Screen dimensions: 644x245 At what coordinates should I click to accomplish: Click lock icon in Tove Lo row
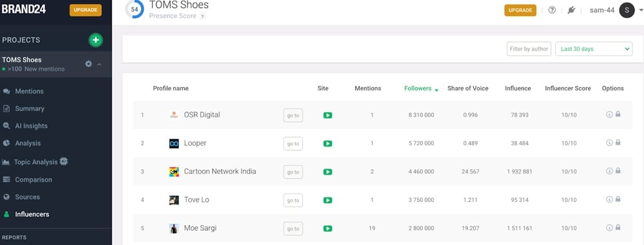point(618,199)
